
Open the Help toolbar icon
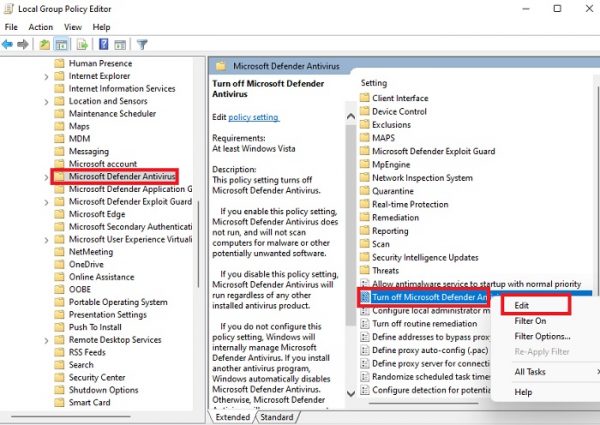click(103, 44)
